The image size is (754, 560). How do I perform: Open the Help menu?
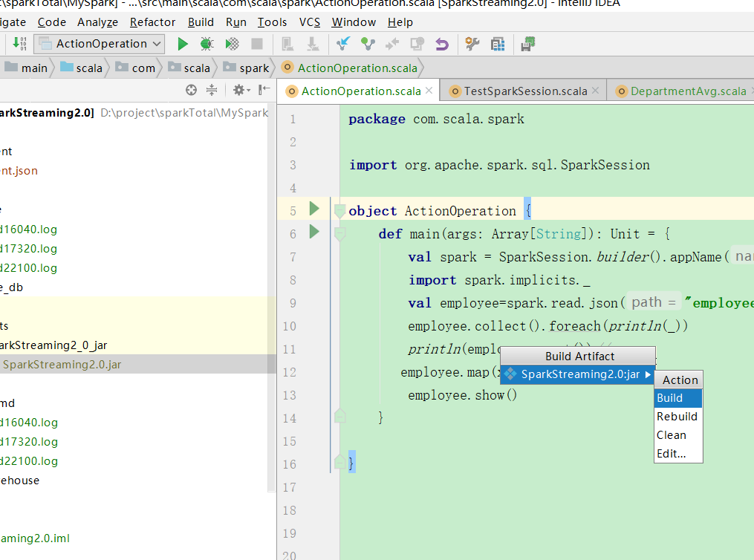coord(400,22)
